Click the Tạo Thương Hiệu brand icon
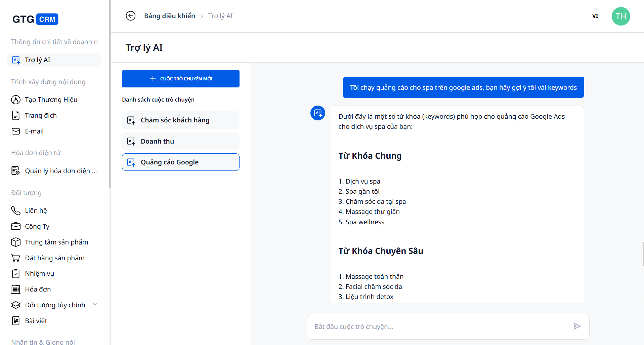 coord(16,100)
